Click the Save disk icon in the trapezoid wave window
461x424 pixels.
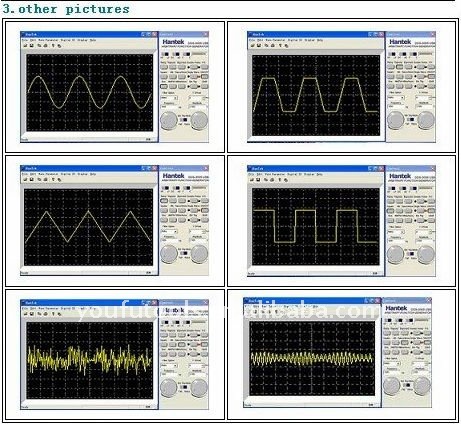click(259, 45)
